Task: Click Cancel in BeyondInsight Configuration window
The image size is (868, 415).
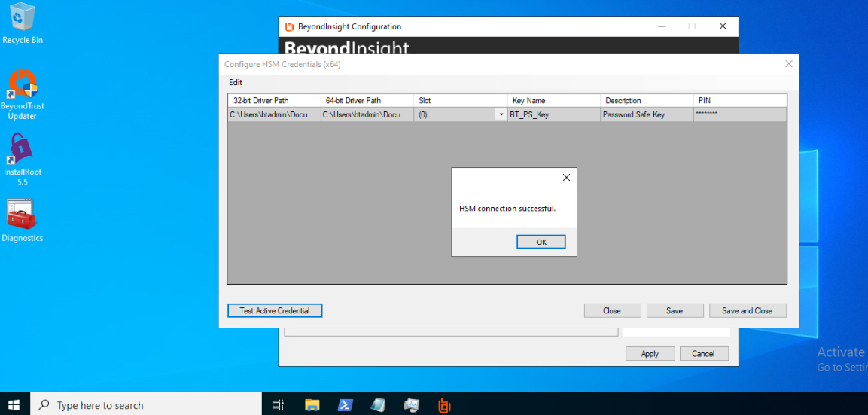Action: 704,353
